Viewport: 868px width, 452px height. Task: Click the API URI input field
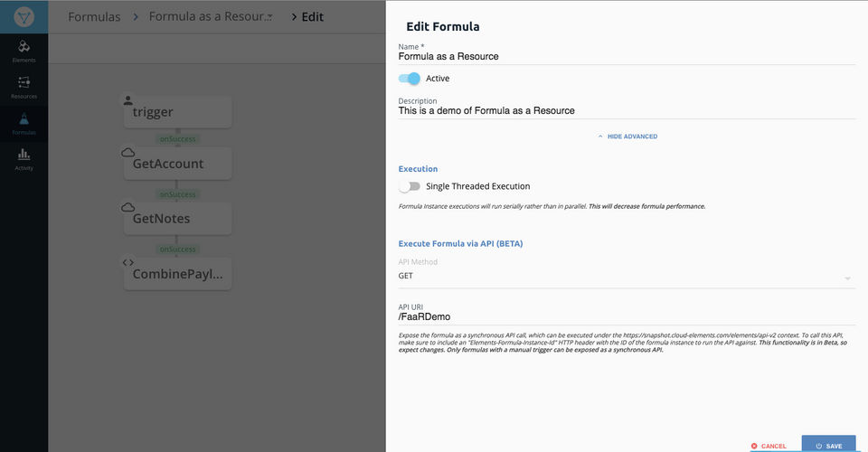coord(626,317)
